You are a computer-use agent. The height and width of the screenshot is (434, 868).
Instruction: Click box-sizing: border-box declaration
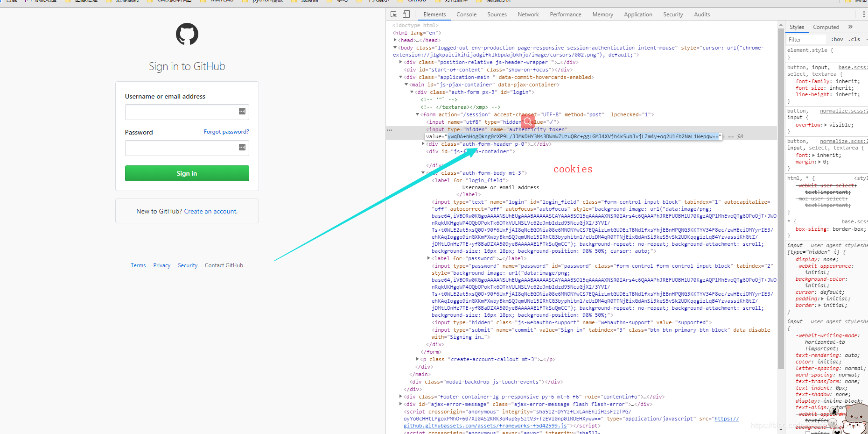click(831, 229)
